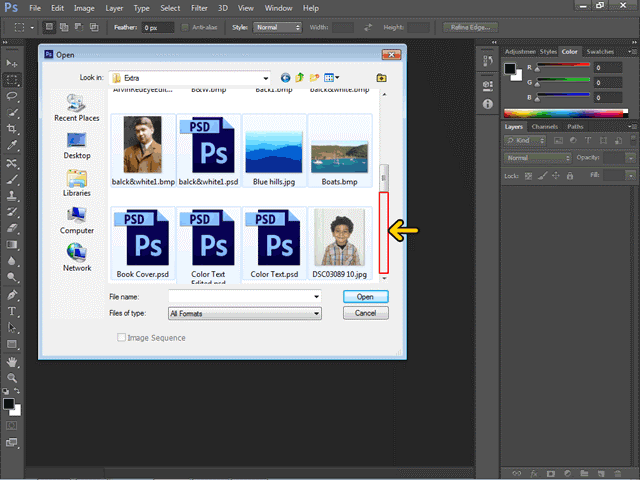Go to Desktop in dialog sidebar
Image resolution: width=640 pixels, height=480 pixels.
point(77,146)
